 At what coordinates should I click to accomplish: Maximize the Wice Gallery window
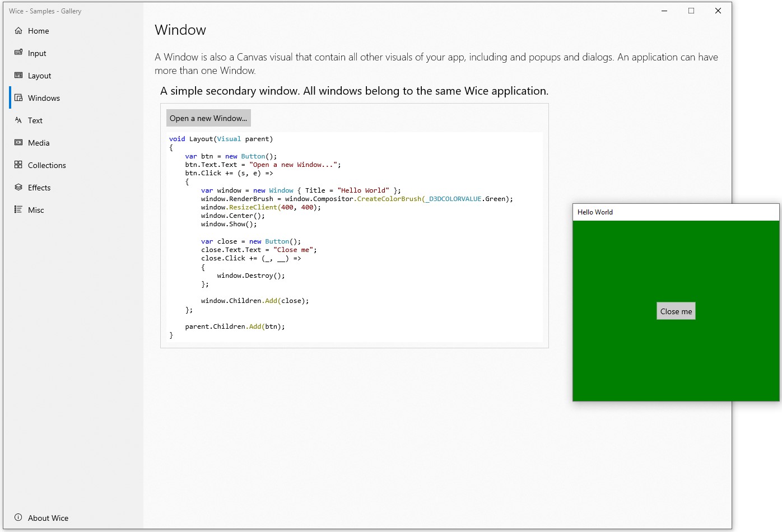coord(691,11)
